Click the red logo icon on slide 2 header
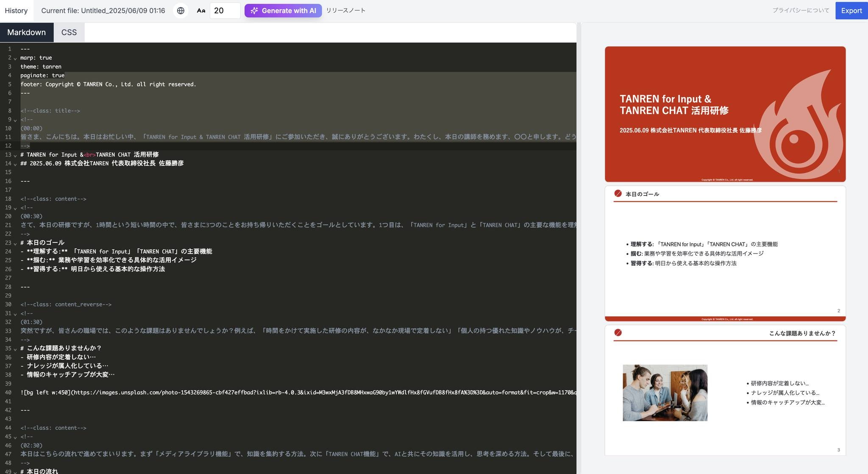Screen dimensions: 868x474 (x=618, y=194)
